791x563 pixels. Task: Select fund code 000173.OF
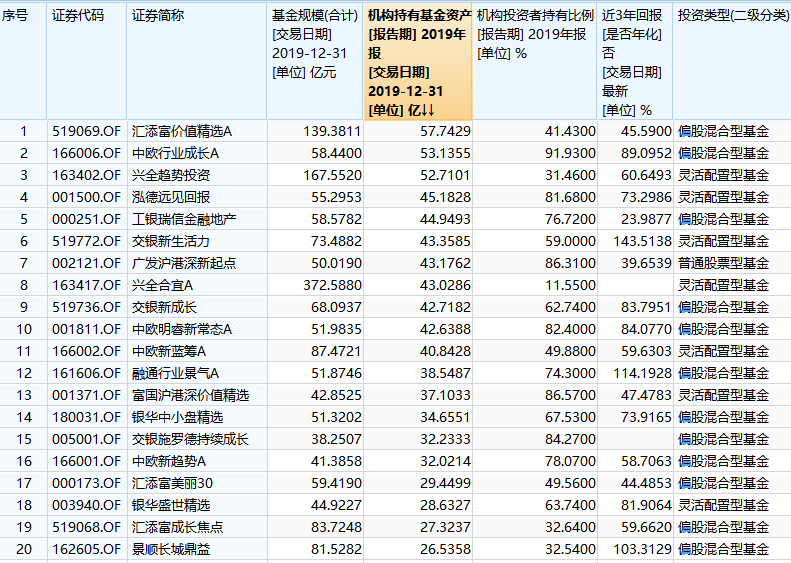[86, 483]
